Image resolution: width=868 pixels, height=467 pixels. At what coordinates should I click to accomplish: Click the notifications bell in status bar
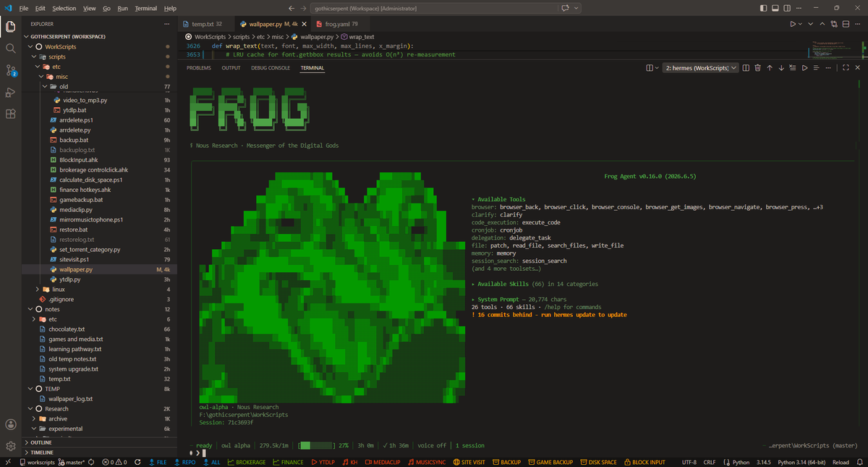[x=859, y=462]
